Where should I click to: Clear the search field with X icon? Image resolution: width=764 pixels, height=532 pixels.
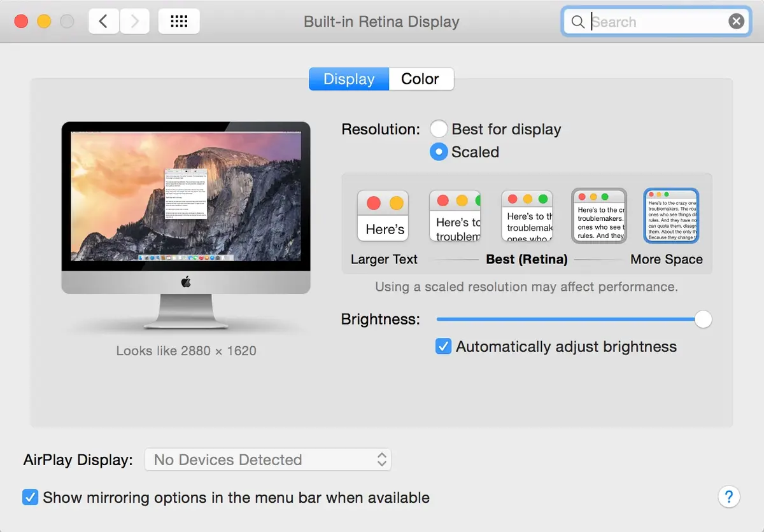tap(736, 22)
